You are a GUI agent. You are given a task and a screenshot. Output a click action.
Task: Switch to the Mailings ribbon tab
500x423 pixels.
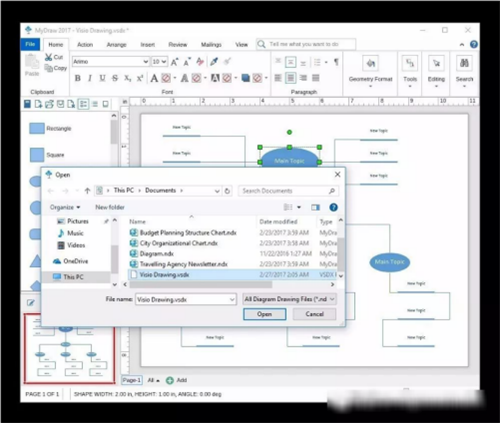[x=211, y=45]
